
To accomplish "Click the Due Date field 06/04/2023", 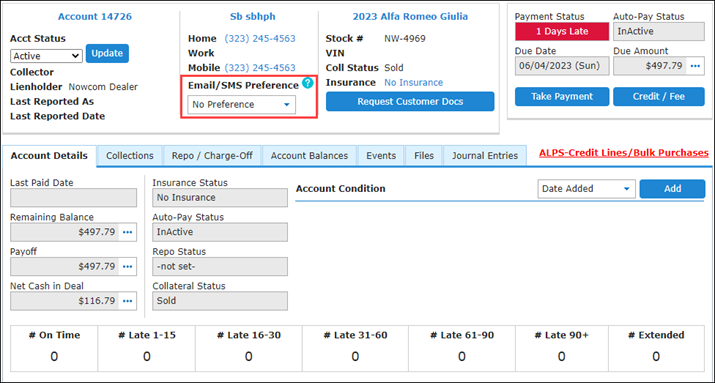I will pos(562,66).
